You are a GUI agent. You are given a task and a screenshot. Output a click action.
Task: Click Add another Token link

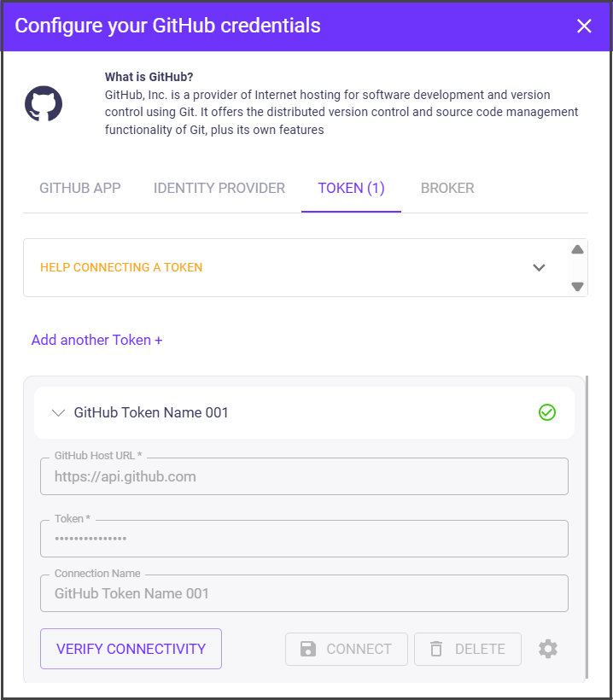tap(97, 340)
